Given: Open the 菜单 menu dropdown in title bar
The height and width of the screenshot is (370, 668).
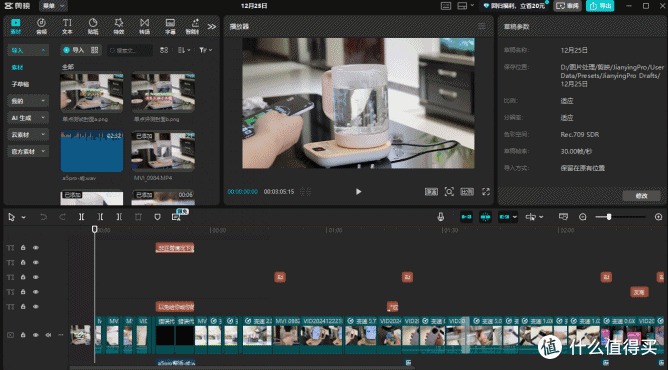Looking at the screenshot, I should (53, 6).
